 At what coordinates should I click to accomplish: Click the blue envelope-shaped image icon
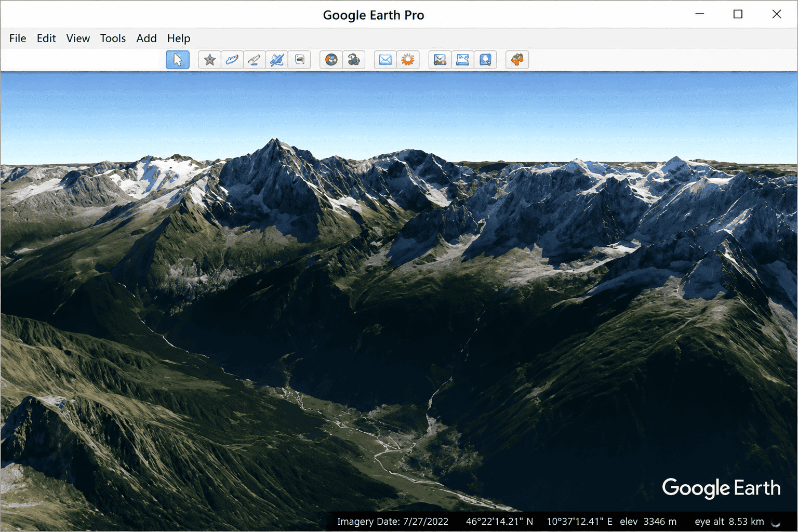(x=462, y=60)
